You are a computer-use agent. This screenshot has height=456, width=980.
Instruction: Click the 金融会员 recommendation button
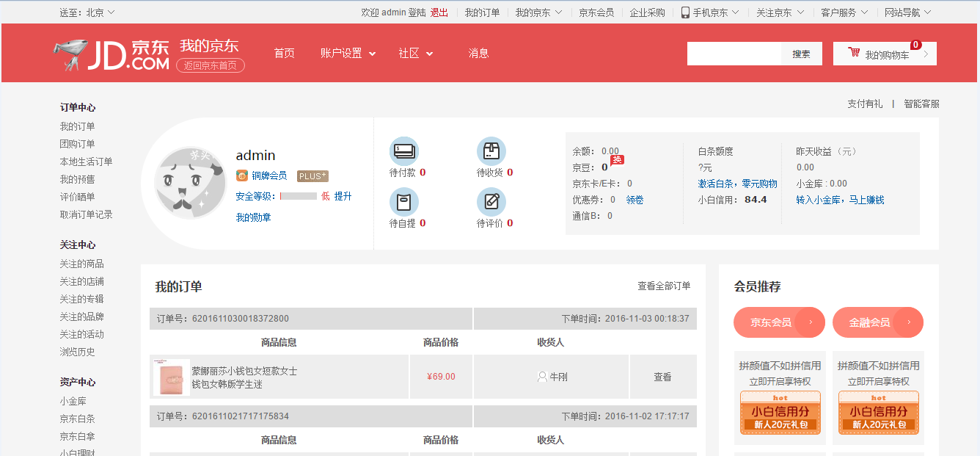pos(877,322)
